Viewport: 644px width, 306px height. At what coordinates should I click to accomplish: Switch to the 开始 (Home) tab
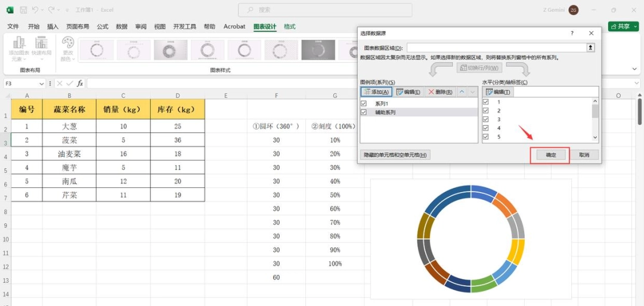(x=33, y=26)
